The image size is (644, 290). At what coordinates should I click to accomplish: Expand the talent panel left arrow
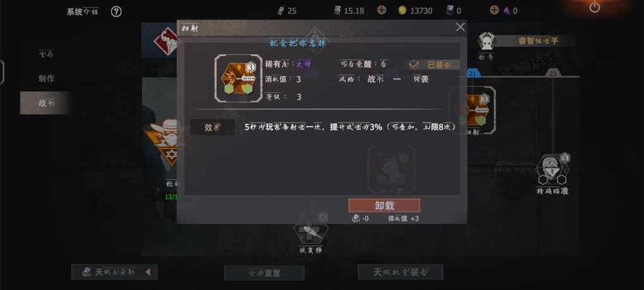point(148,272)
